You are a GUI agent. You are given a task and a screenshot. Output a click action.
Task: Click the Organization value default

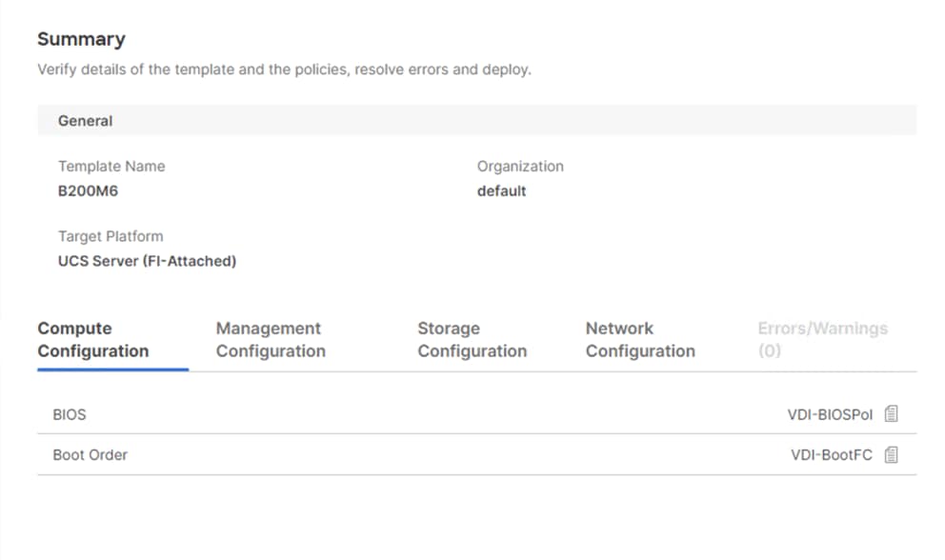(x=501, y=190)
